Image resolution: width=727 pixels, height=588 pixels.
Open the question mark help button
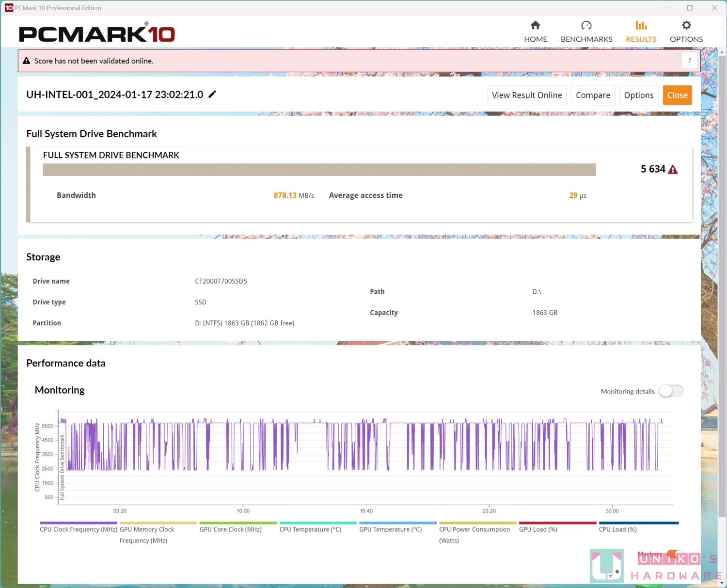pyautogui.click(x=690, y=61)
